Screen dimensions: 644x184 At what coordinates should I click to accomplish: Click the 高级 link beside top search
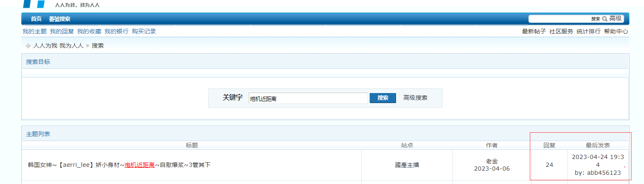click(x=616, y=19)
